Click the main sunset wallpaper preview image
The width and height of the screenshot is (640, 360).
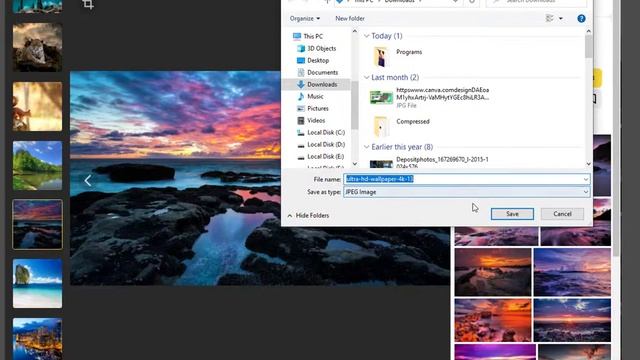tap(176, 178)
